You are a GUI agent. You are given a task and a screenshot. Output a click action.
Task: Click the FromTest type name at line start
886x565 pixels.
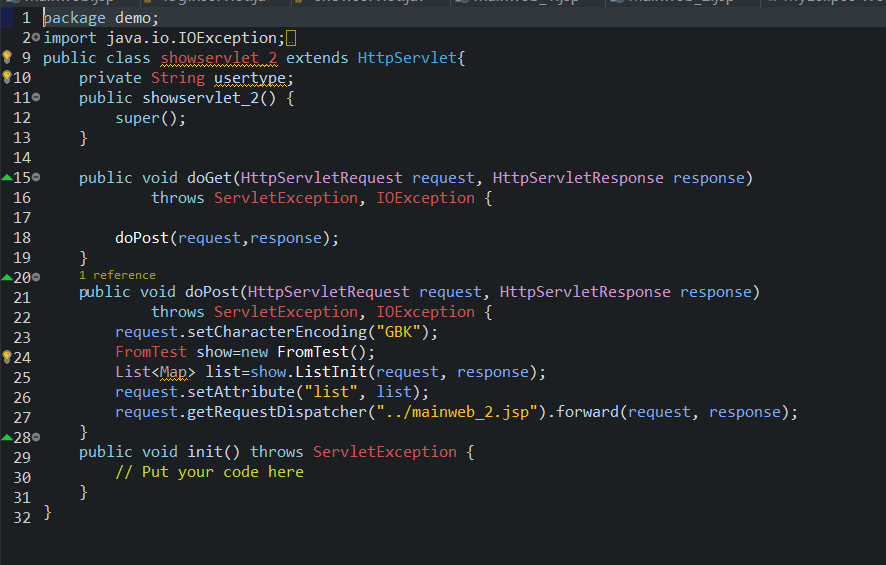coord(151,352)
